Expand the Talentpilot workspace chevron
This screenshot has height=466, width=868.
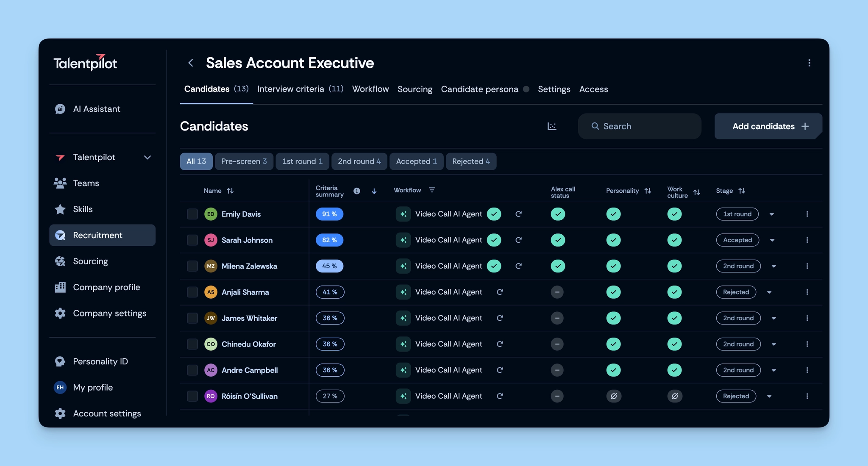(147, 158)
